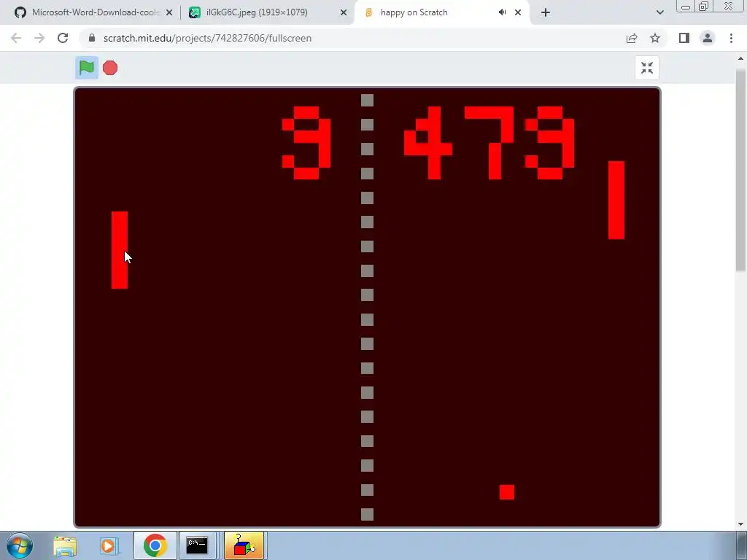Close the Microsoft-Word-Download tab
Viewport: 747px width, 560px height.
pyautogui.click(x=169, y=13)
